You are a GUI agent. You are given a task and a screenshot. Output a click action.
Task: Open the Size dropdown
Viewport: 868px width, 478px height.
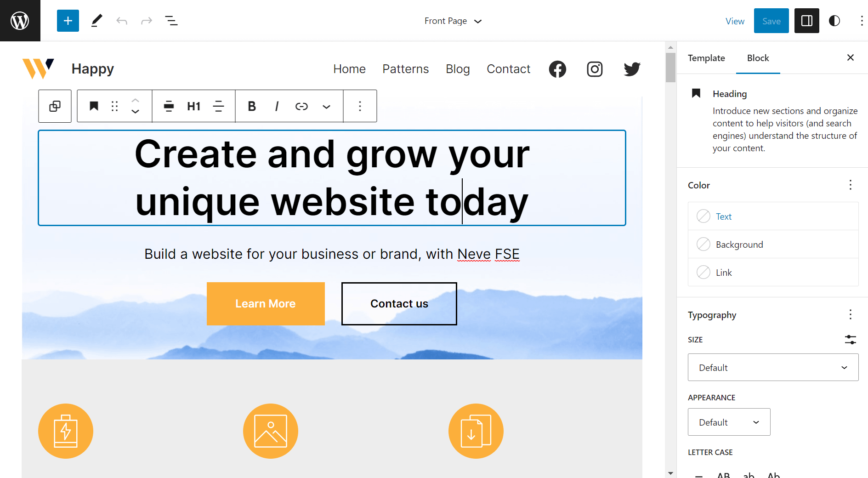pos(773,367)
